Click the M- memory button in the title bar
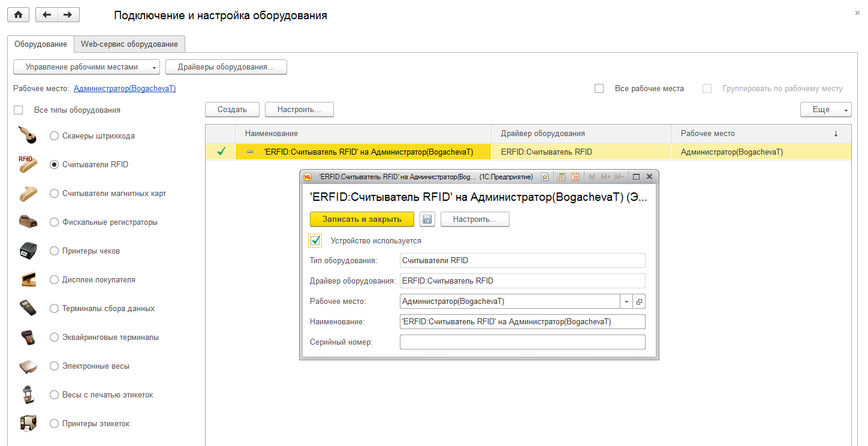Viewport: 868px width, 446px height. tap(620, 177)
